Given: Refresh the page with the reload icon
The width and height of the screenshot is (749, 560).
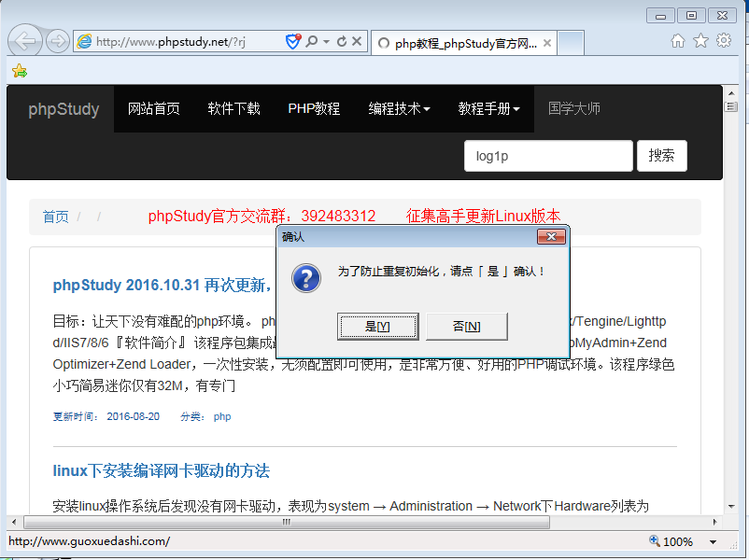Looking at the screenshot, I should (x=342, y=42).
